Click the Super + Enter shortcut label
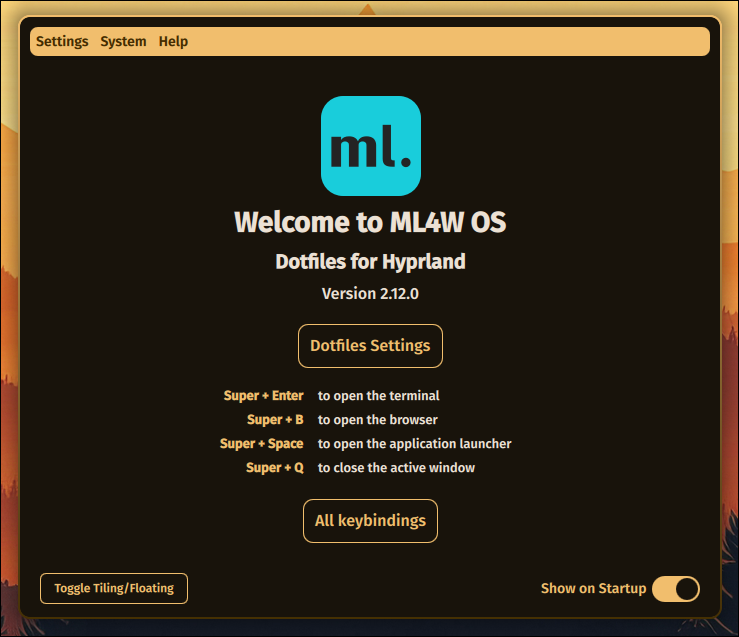The height and width of the screenshot is (637, 739). tap(263, 396)
